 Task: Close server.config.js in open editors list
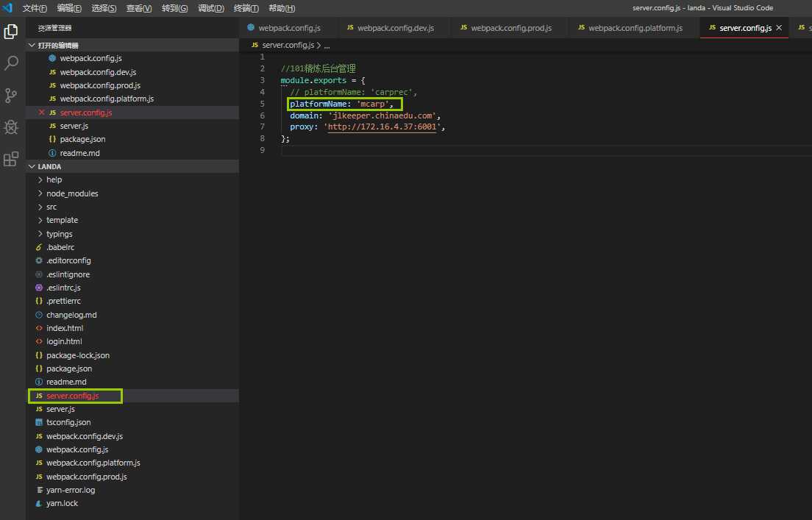coord(41,113)
